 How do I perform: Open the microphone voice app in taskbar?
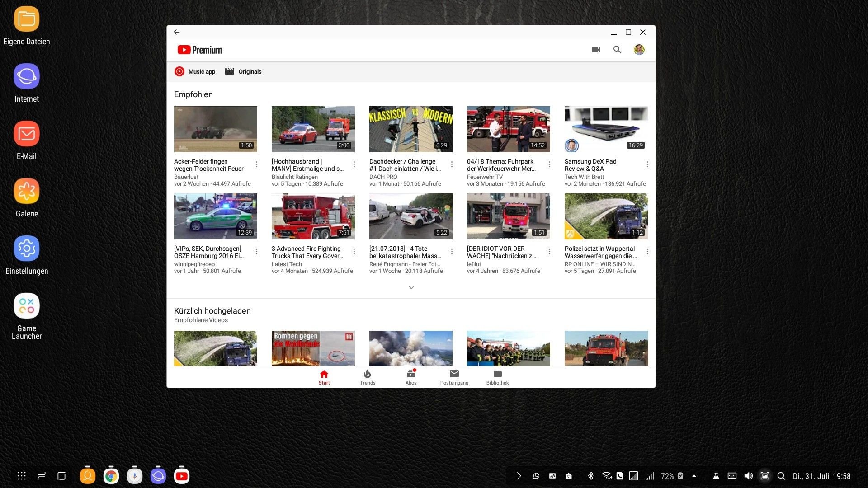click(x=134, y=476)
